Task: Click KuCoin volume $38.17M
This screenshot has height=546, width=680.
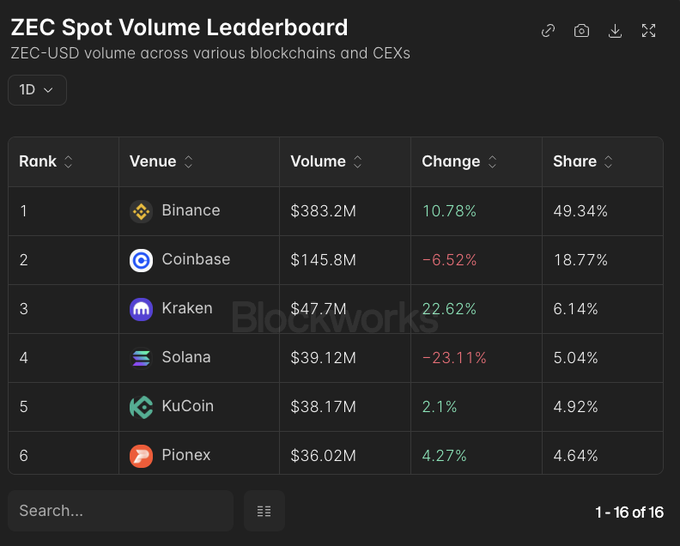Action: [x=323, y=407]
